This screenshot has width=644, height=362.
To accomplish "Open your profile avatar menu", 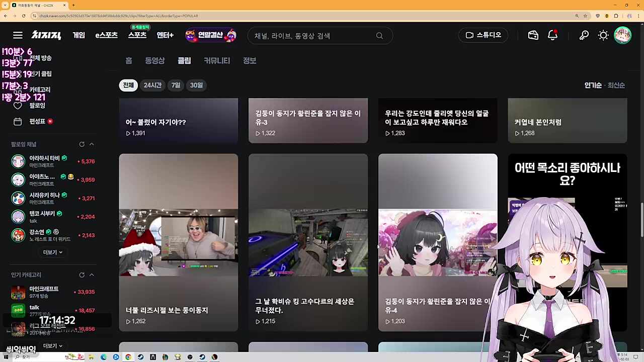I will coord(623,35).
